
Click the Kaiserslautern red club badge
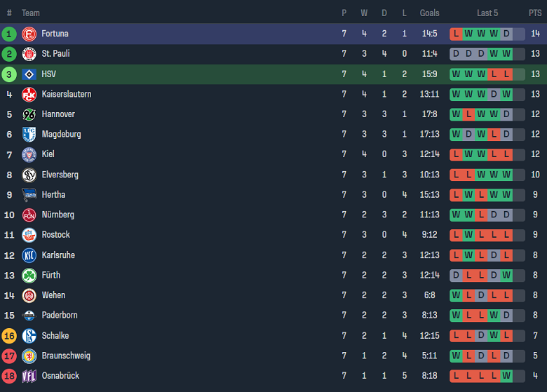pyautogui.click(x=29, y=95)
